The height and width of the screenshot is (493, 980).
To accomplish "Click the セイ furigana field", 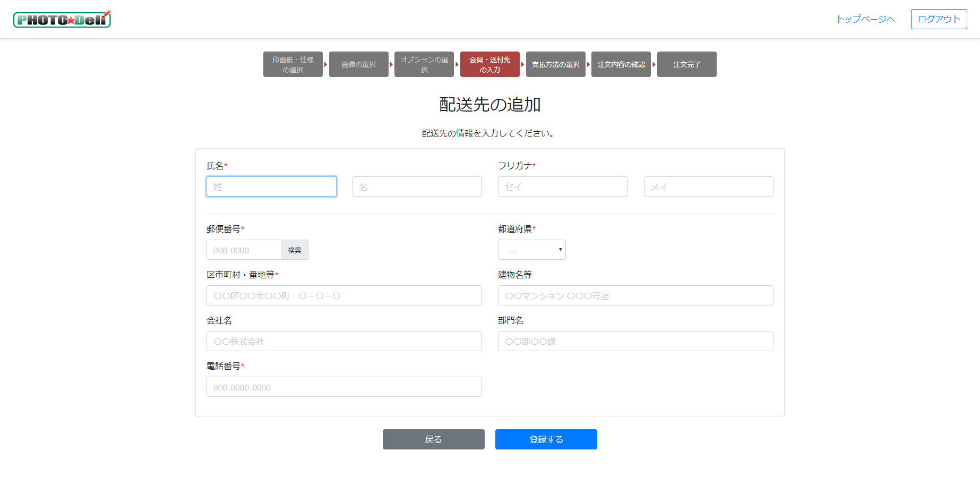I will (x=563, y=186).
